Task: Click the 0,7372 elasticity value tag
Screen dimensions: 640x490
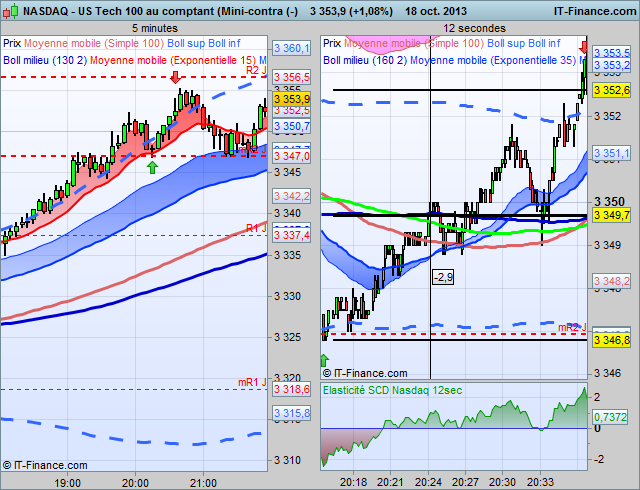Action: click(x=610, y=417)
